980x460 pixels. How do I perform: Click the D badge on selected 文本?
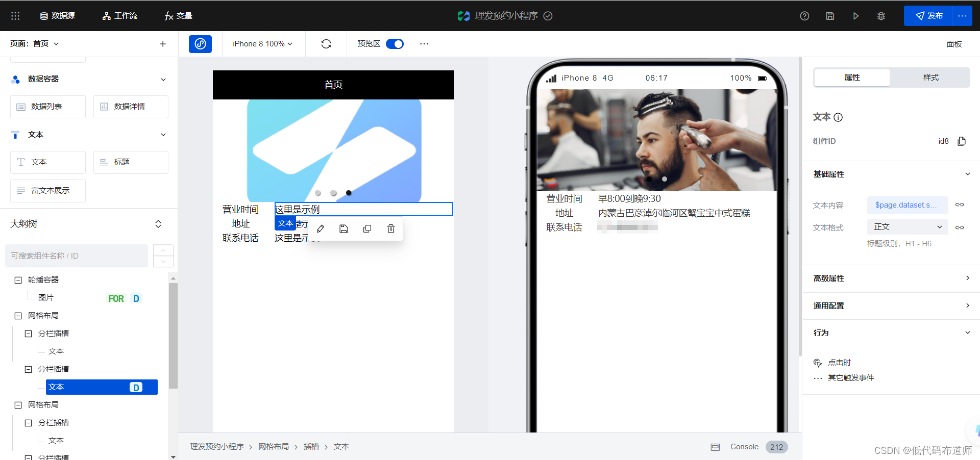(136, 387)
